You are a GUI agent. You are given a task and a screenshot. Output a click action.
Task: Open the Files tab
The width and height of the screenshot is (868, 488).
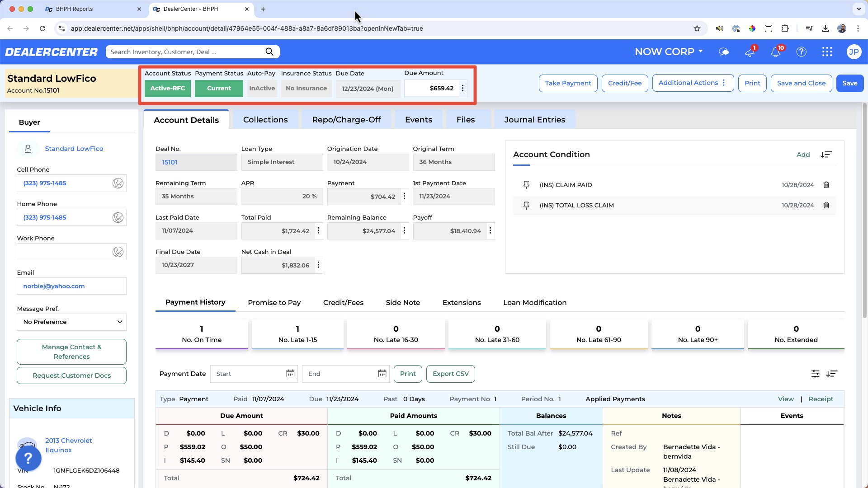(x=466, y=120)
